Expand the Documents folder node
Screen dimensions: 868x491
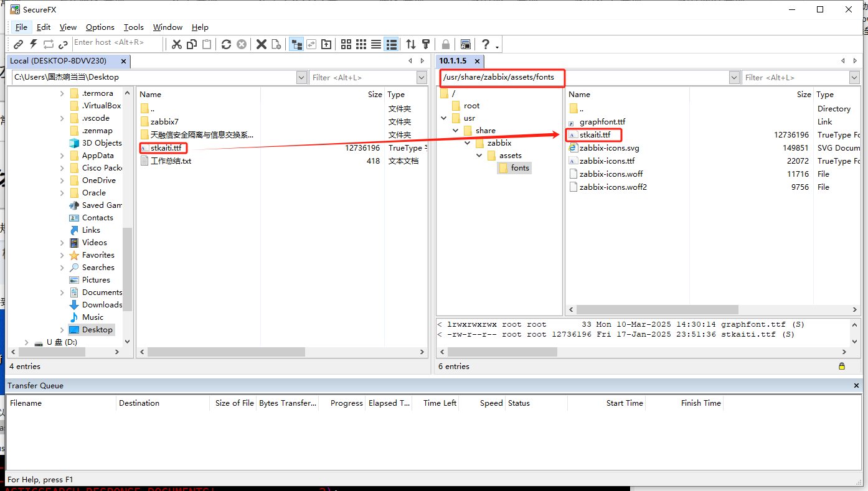click(x=62, y=292)
